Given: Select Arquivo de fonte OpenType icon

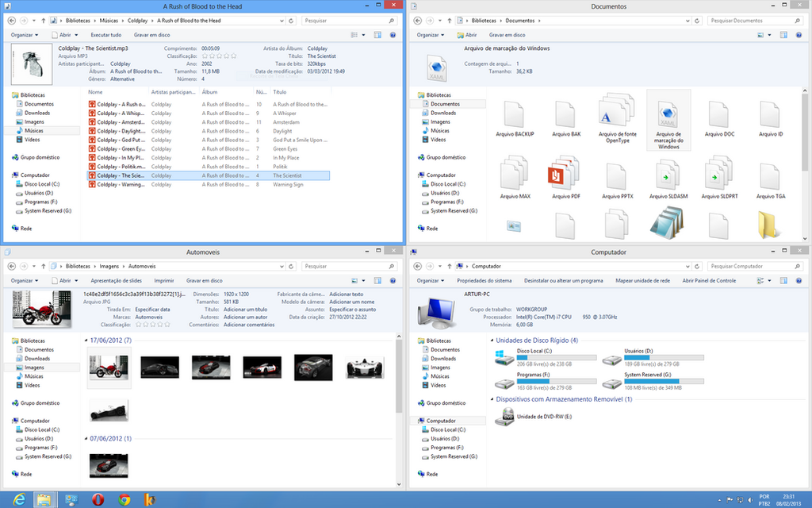Looking at the screenshot, I should [617, 118].
